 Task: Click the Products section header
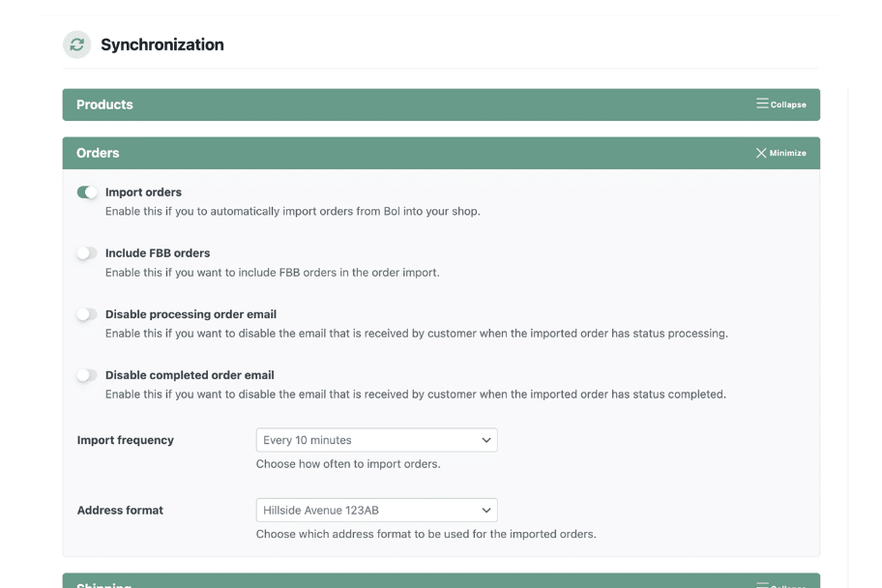pyautogui.click(x=387, y=103)
